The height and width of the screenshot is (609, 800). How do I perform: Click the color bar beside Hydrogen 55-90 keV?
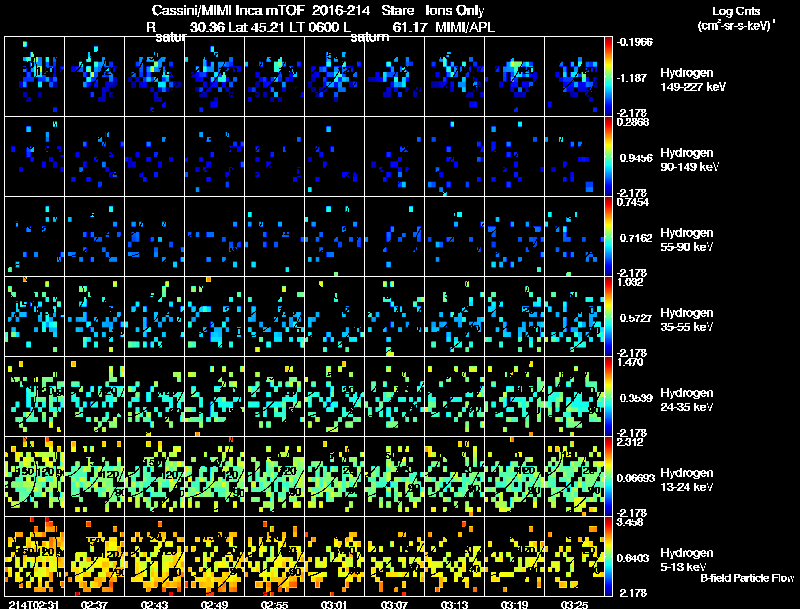coord(608,237)
